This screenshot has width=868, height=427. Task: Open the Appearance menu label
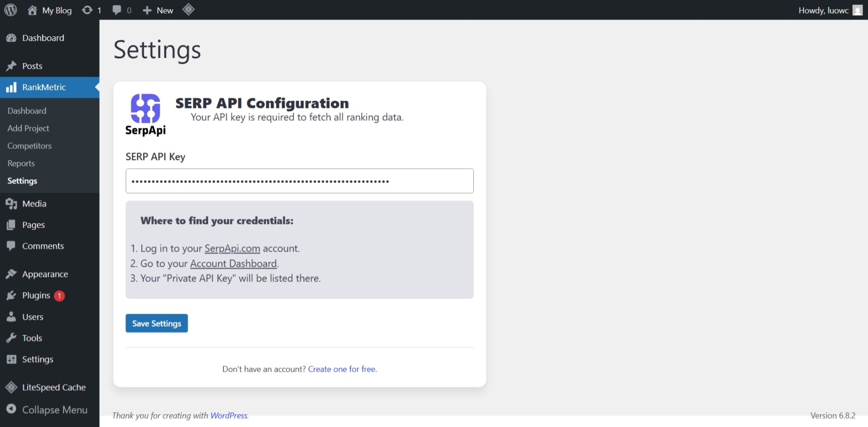pos(45,274)
